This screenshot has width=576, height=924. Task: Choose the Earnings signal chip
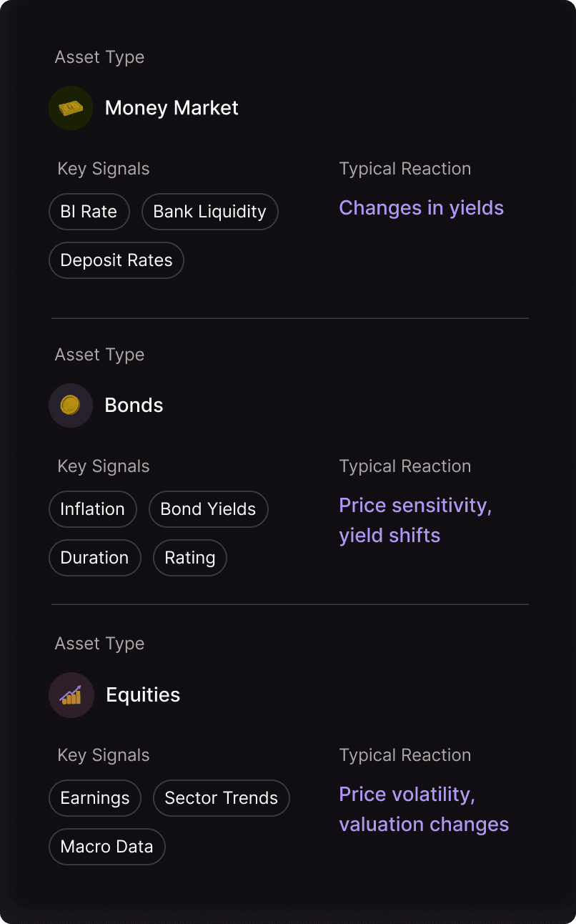coord(95,798)
